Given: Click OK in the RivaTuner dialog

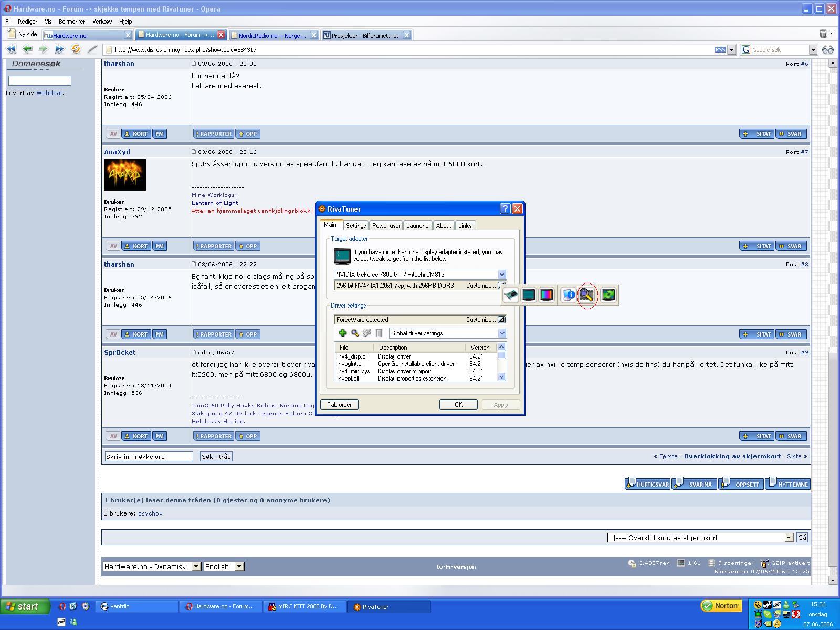Looking at the screenshot, I should pos(458,404).
